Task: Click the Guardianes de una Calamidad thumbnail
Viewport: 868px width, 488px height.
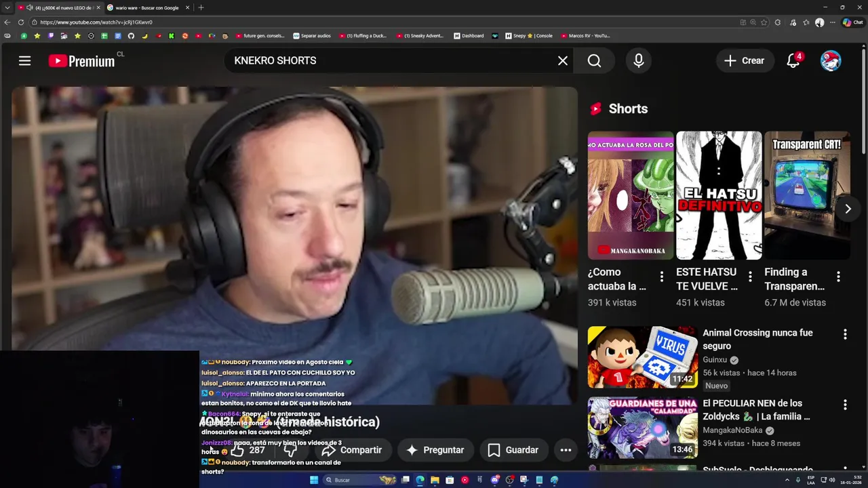Action: point(642,428)
